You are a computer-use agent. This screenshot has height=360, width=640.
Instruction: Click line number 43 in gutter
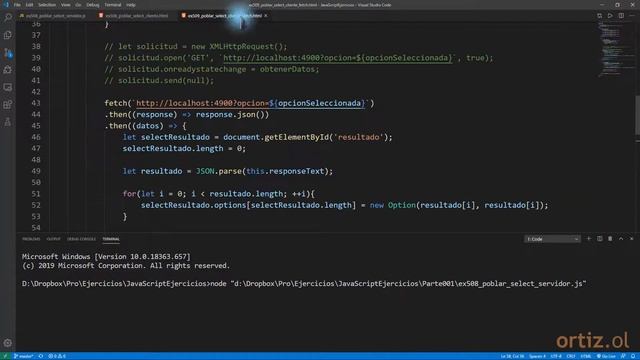tap(36, 103)
